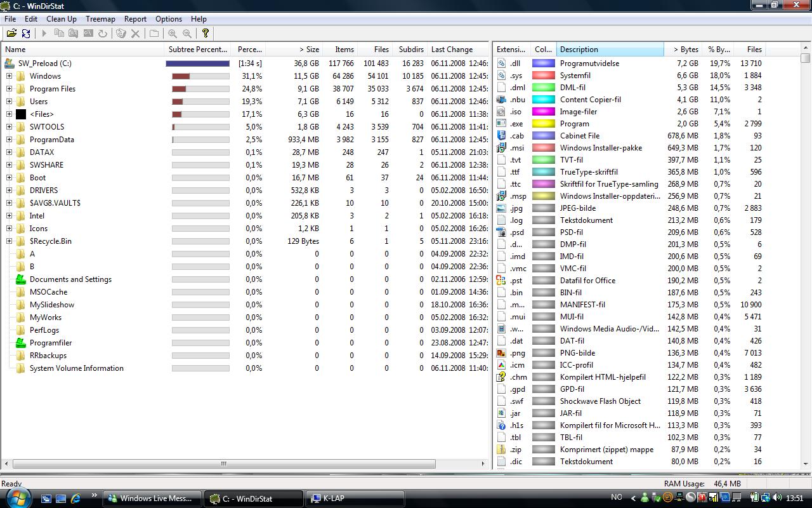The height and width of the screenshot is (508, 812).
Task: Switch to the K-LAP taskbar button
Action: 354,498
